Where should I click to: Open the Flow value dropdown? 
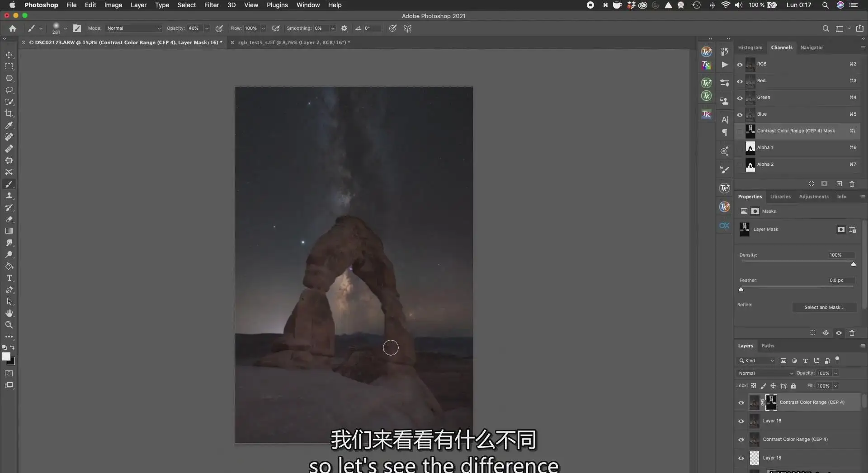[x=263, y=28]
